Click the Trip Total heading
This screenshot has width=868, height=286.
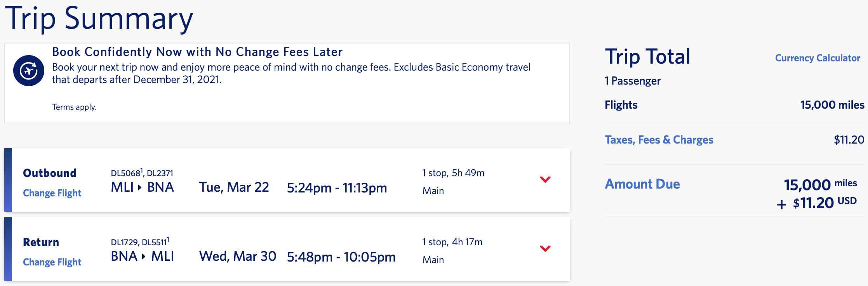647,57
